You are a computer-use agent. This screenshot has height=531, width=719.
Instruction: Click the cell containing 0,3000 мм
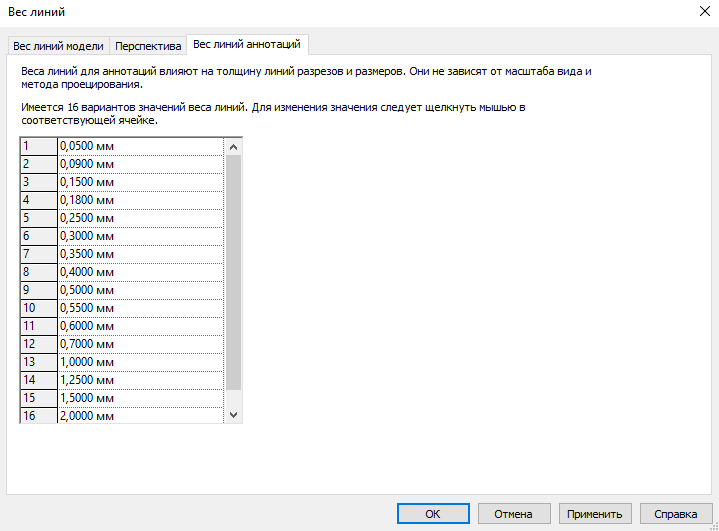coord(140,236)
